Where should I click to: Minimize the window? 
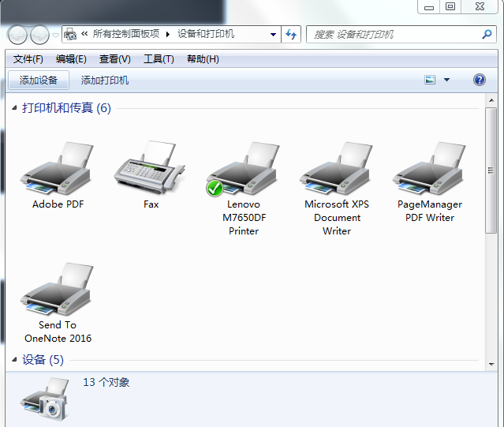[429, 7]
